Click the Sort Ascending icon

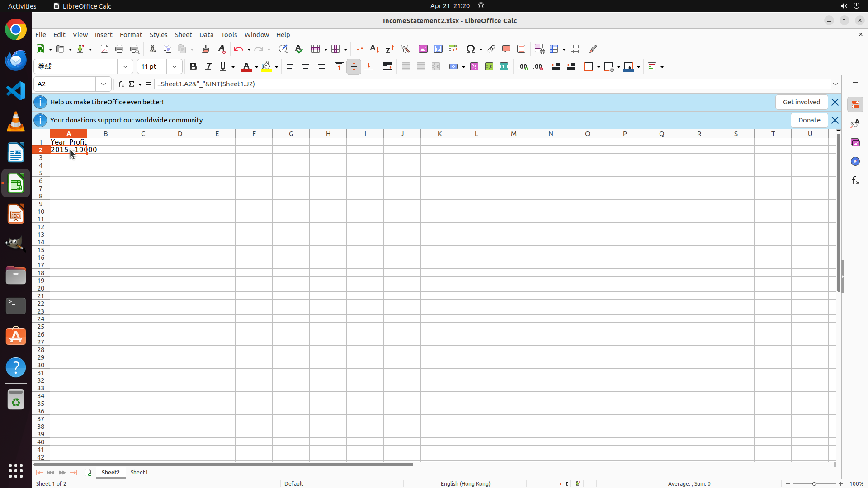point(374,49)
